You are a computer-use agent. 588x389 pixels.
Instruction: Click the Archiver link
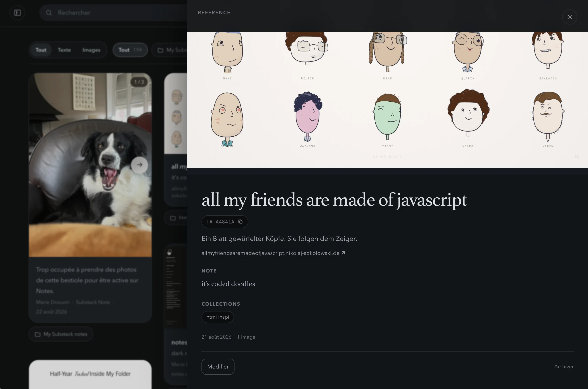[x=564, y=366]
